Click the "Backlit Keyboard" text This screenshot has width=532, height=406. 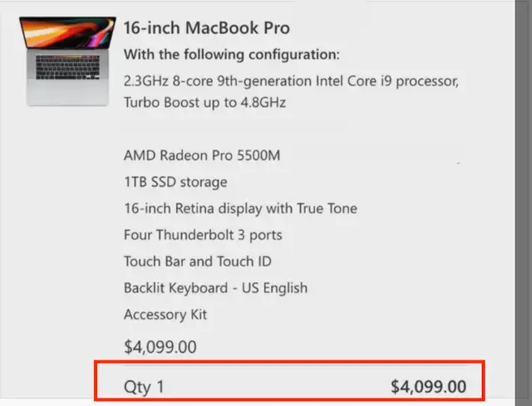[174, 288]
